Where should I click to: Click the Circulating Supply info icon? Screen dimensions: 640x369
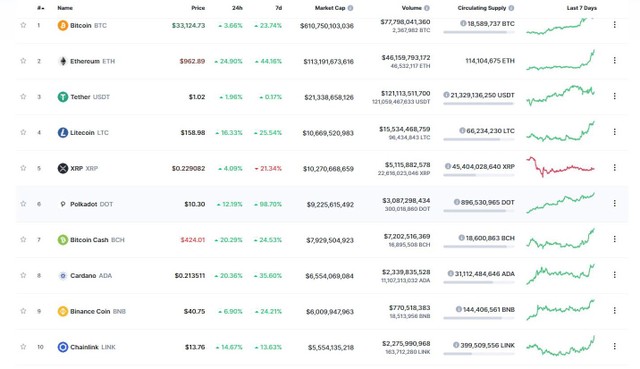511,8
